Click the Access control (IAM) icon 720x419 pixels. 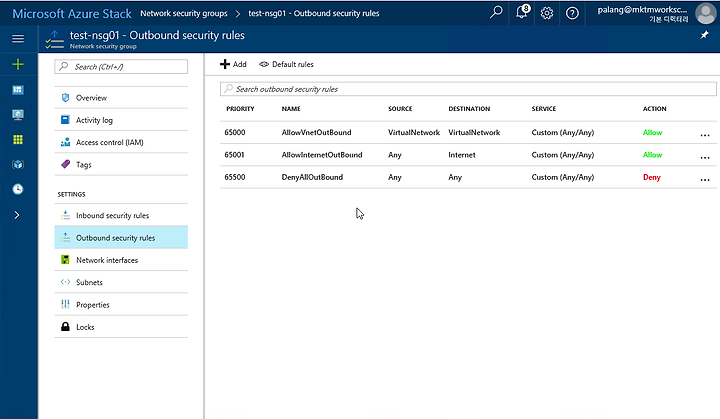[x=65, y=142]
